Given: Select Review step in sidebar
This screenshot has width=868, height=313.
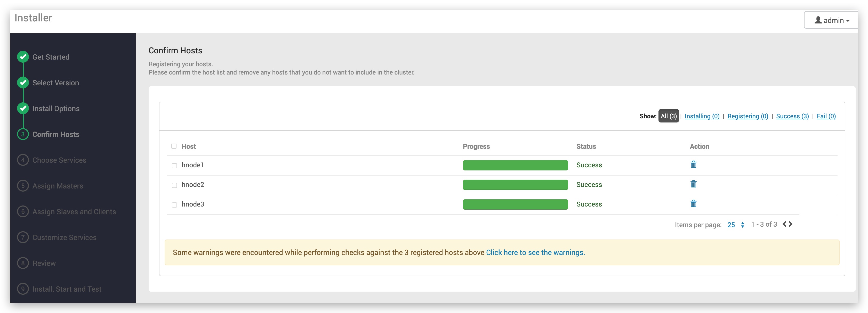Looking at the screenshot, I should tap(44, 263).
